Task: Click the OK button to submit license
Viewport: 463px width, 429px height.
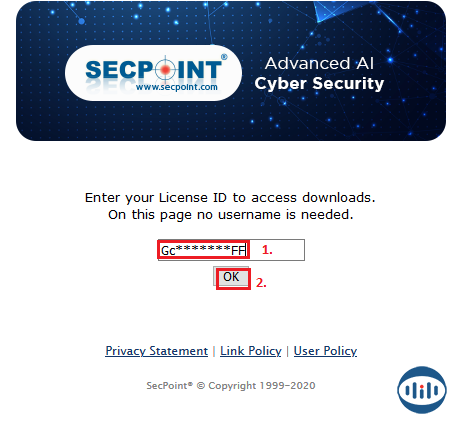Action: pyautogui.click(x=231, y=277)
